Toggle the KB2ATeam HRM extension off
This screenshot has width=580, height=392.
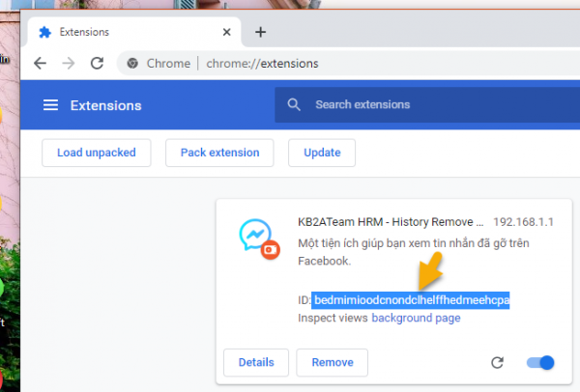(540, 362)
